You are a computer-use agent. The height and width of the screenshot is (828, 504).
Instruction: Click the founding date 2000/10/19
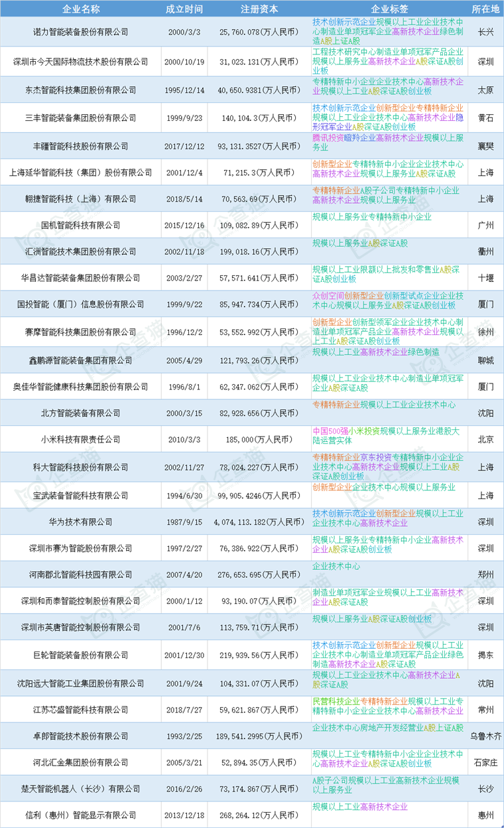184,62
